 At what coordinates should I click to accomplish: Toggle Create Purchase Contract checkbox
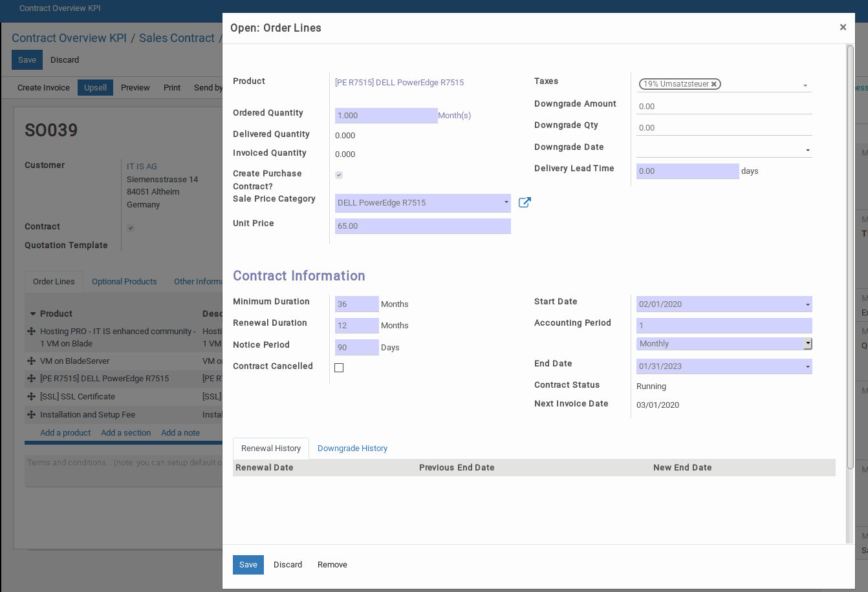pyautogui.click(x=339, y=175)
